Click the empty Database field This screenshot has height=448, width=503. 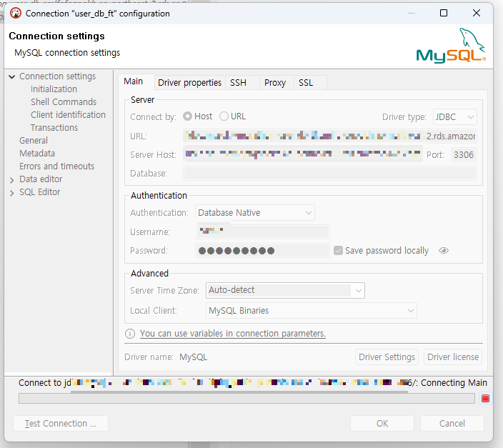[x=330, y=174]
